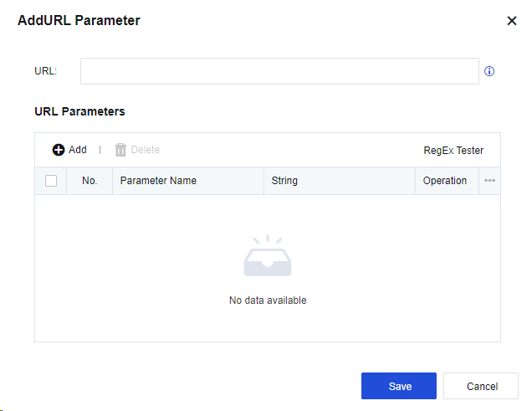This screenshot has width=532, height=411.
Task: Click the info icon beside URL field
Action: [489, 71]
